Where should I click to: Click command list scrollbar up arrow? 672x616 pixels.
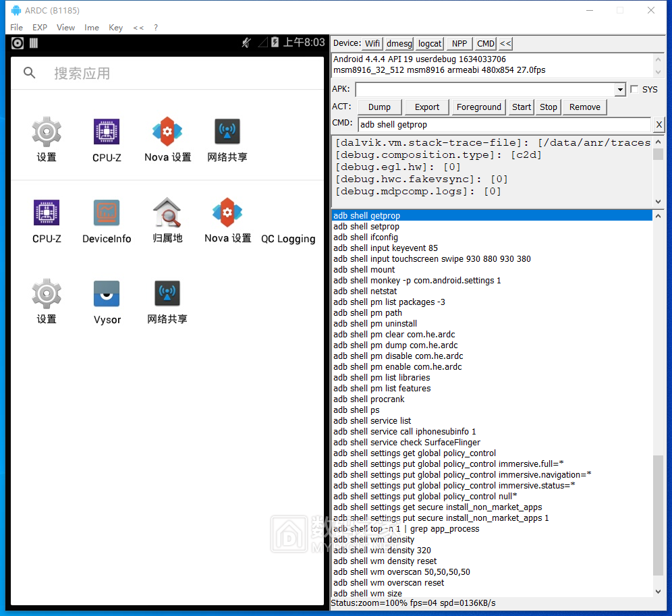point(658,216)
